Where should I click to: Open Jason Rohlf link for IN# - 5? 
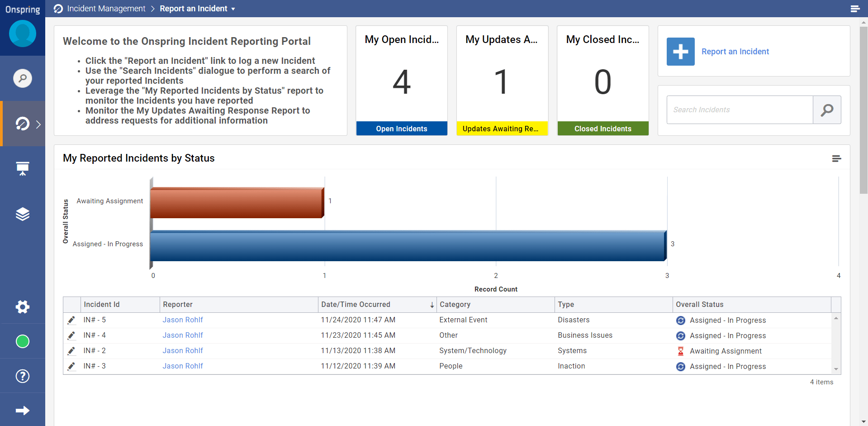[x=183, y=320]
